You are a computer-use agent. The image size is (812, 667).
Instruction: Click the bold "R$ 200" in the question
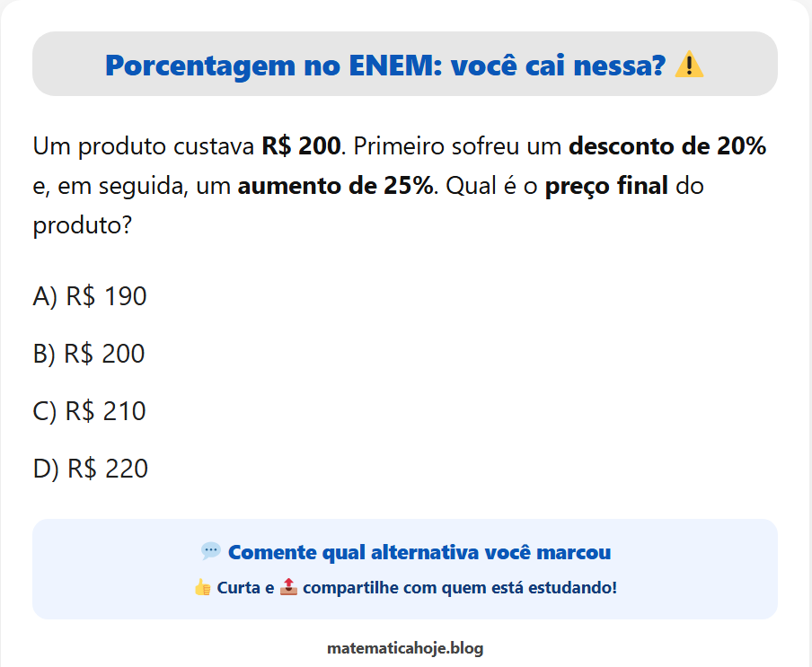point(301,145)
